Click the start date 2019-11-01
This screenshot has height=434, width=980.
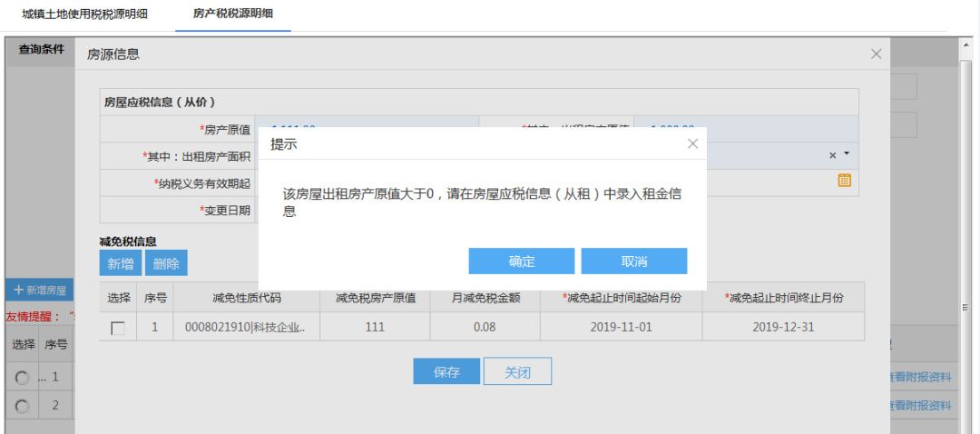pos(622,327)
